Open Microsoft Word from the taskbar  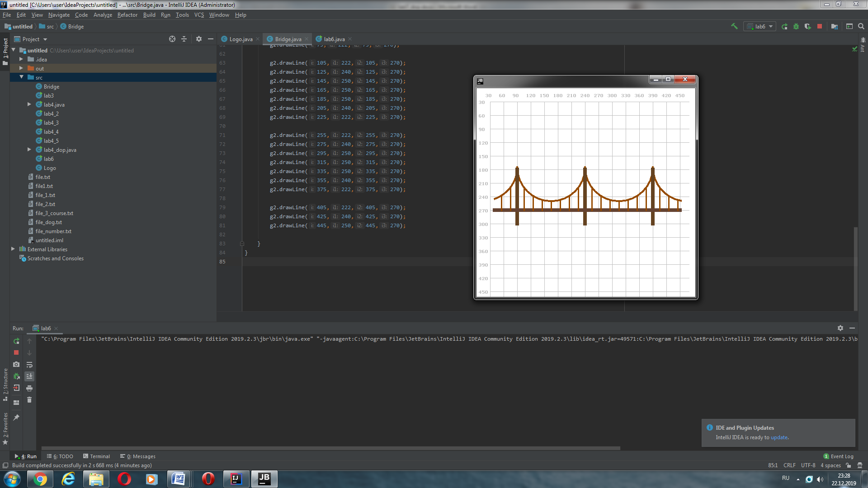tap(179, 479)
